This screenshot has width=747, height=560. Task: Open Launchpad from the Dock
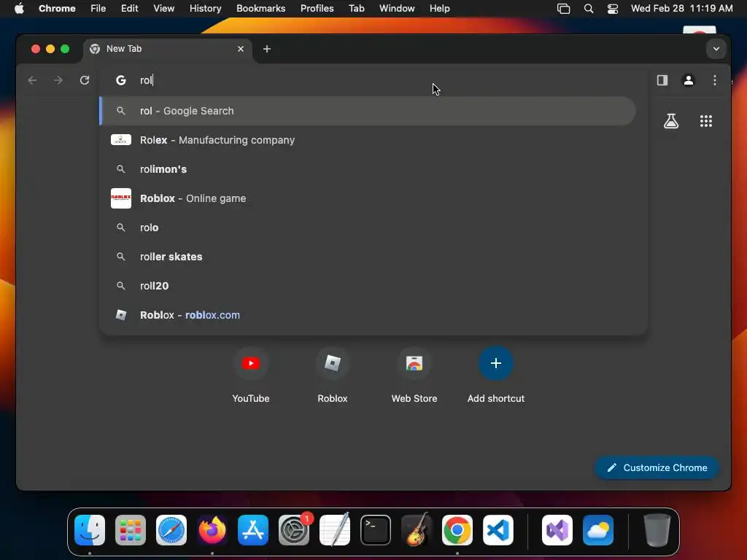pyautogui.click(x=131, y=530)
